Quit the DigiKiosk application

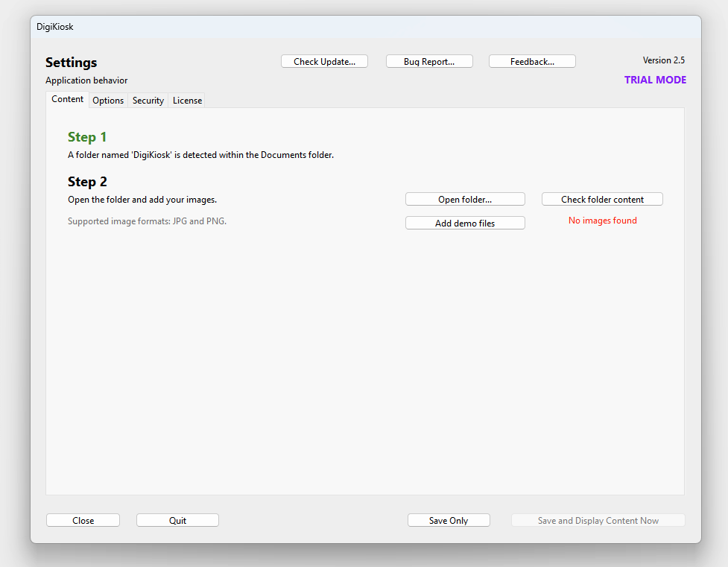tap(177, 521)
